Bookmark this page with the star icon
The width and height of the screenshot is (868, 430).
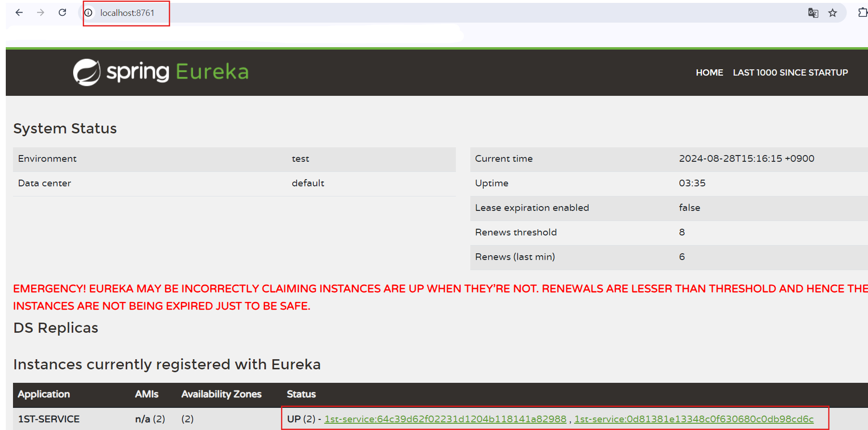point(833,13)
